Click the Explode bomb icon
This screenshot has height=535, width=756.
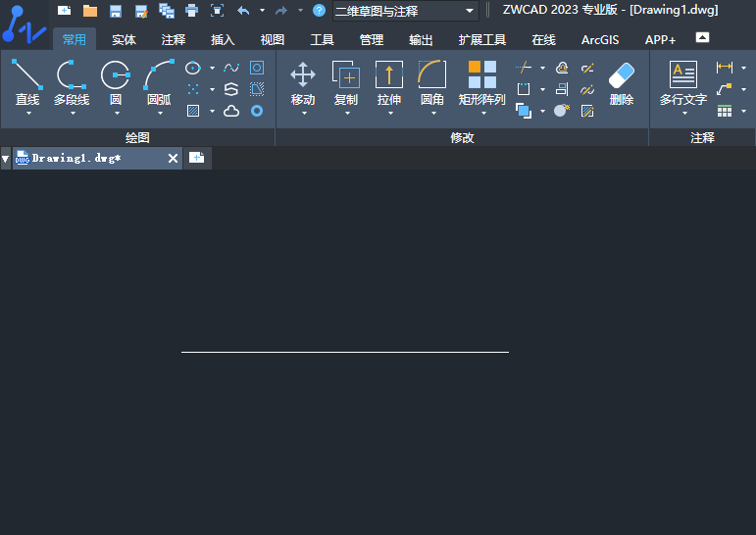[562, 111]
